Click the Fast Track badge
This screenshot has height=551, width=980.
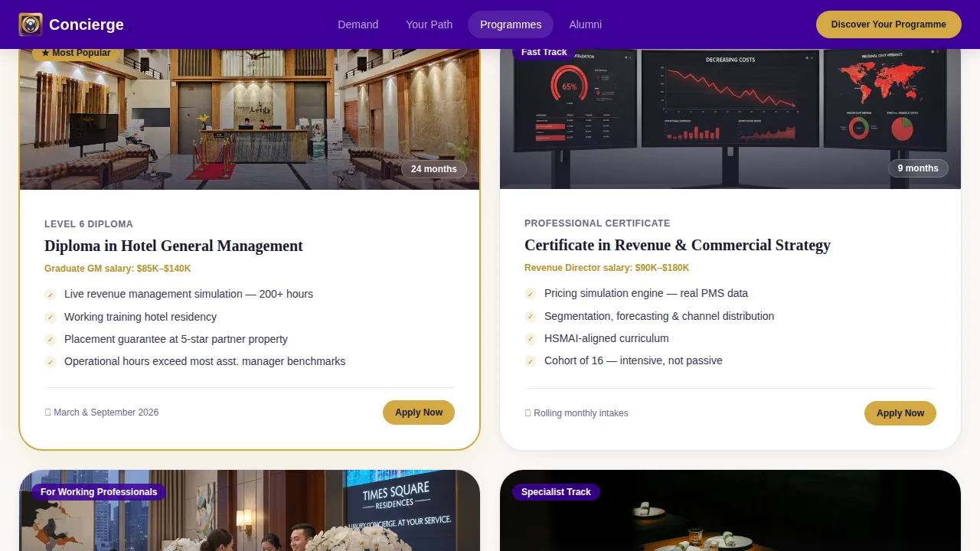(x=544, y=52)
